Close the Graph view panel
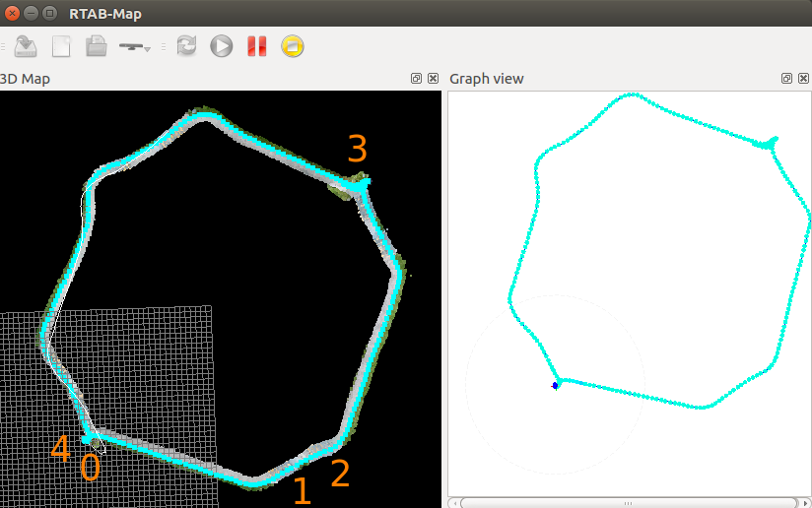 click(803, 78)
